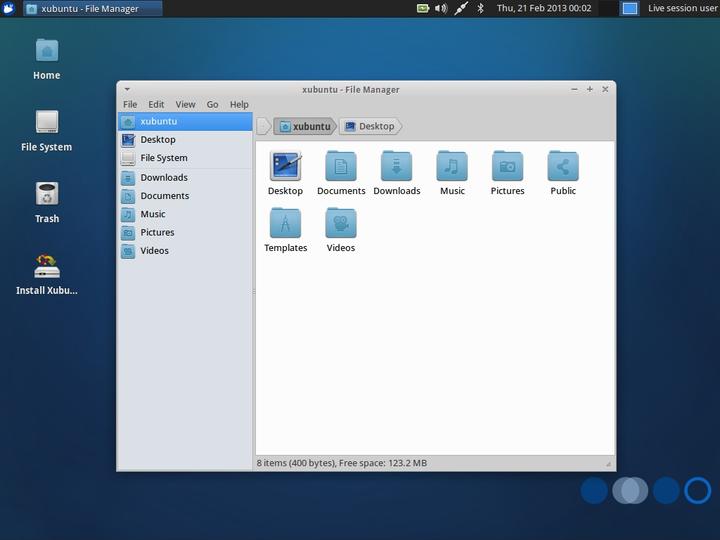Click the sidebar pane separator handle
This screenshot has height=540, width=720.
pyautogui.click(x=254, y=292)
